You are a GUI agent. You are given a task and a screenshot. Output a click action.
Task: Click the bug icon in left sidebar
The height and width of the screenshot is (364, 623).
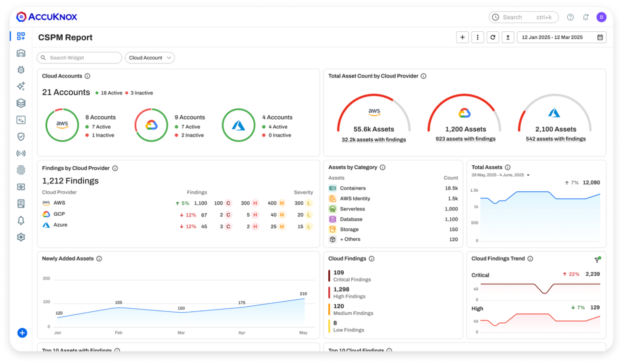coord(21,70)
